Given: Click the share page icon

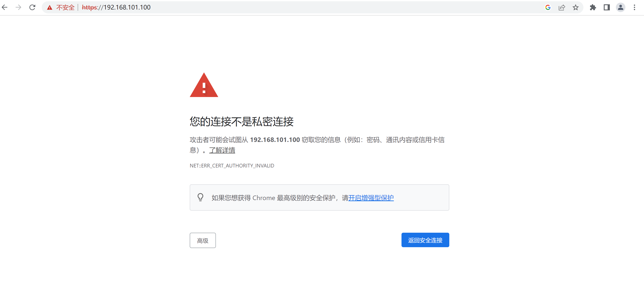Looking at the screenshot, I should pyautogui.click(x=562, y=7).
